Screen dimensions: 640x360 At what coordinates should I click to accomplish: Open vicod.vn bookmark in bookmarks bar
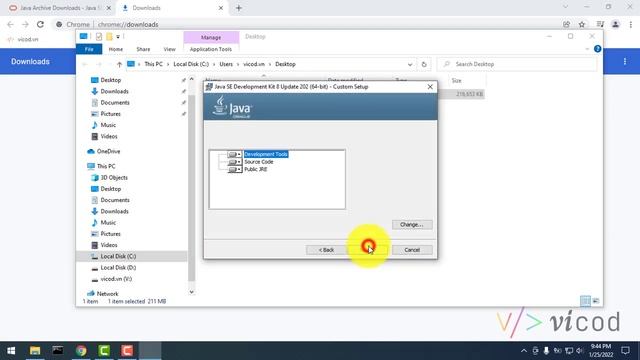[23, 40]
